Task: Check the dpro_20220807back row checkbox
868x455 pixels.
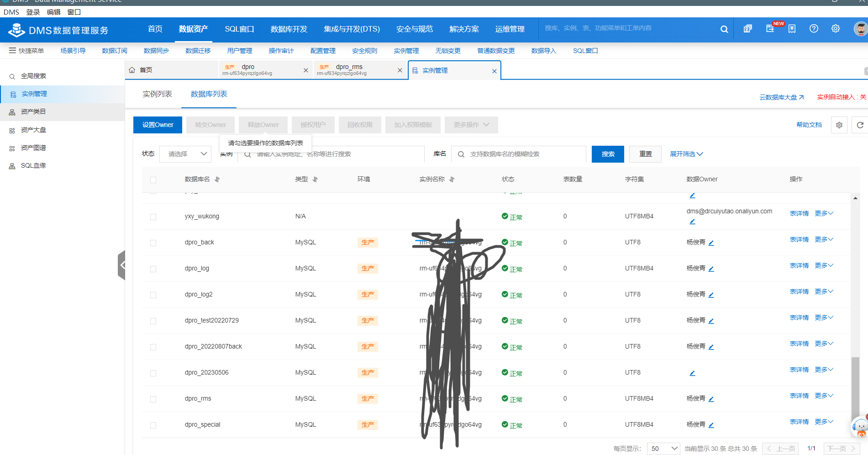Action: [153, 347]
